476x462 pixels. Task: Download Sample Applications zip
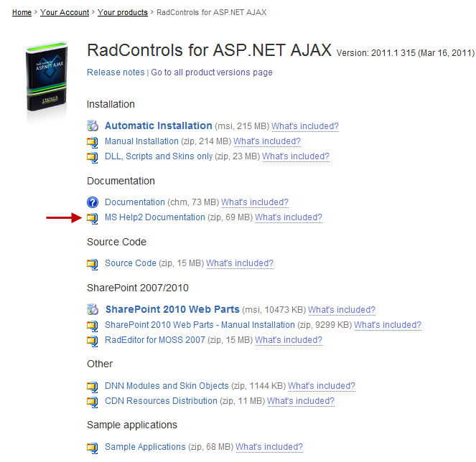point(145,447)
